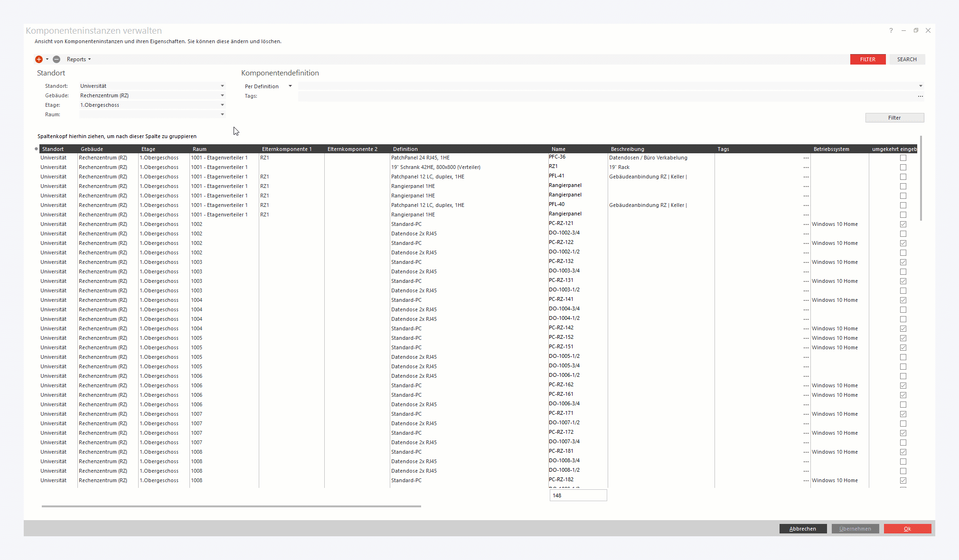Switch to the SEARCH tab
This screenshot has height=560, width=959.
pos(906,59)
